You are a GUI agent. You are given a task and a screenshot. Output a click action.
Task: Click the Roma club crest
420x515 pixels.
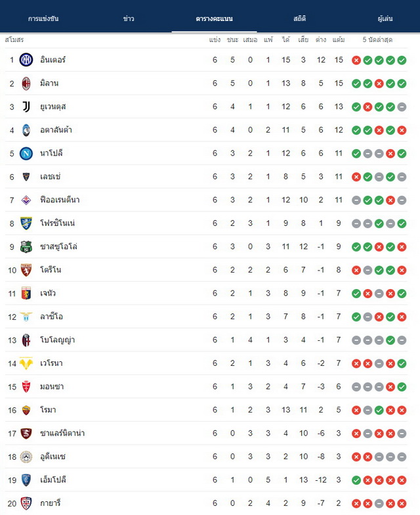click(26, 410)
